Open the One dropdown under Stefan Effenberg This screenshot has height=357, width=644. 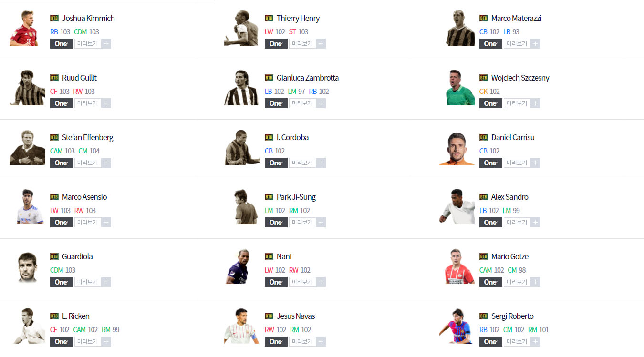coord(62,163)
